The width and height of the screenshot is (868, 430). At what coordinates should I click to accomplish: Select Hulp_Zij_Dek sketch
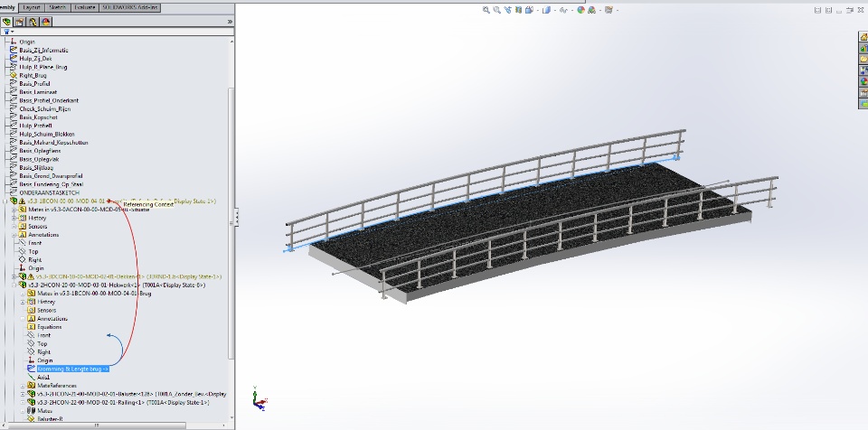[x=35, y=59]
